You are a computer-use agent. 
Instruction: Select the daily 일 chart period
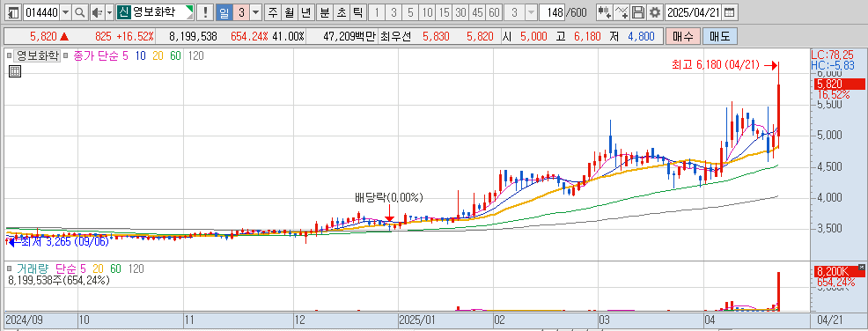point(224,12)
